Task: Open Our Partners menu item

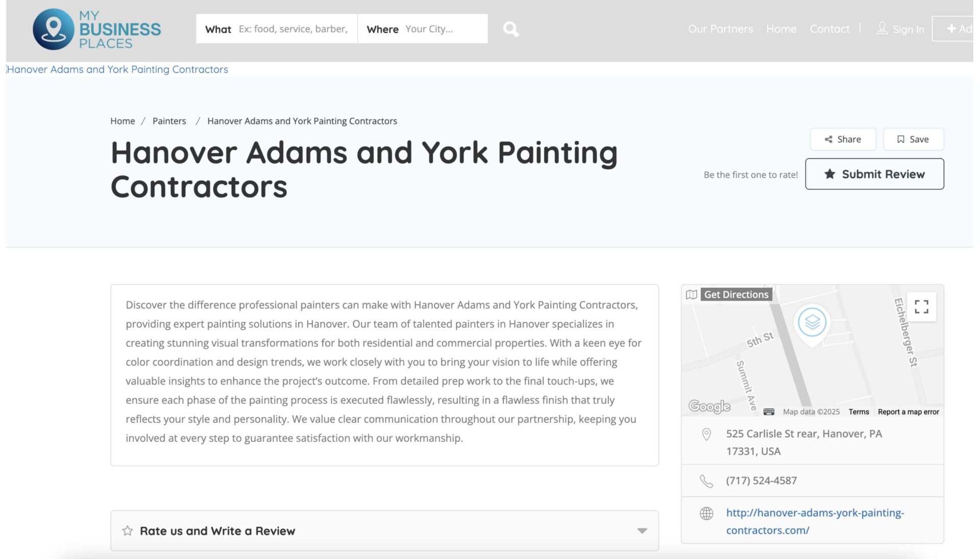Action: point(720,29)
